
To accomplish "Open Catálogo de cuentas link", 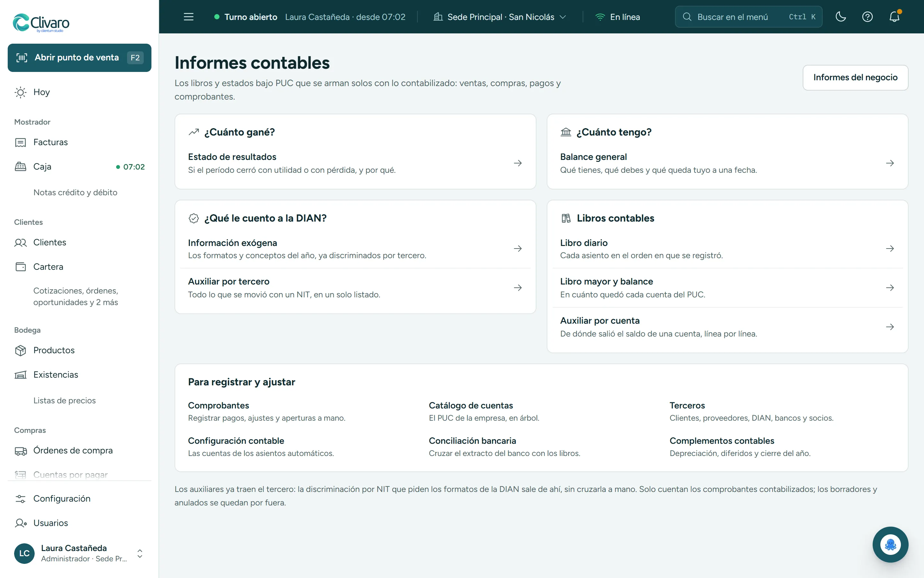I will pyautogui.click(x=484, y=411).
